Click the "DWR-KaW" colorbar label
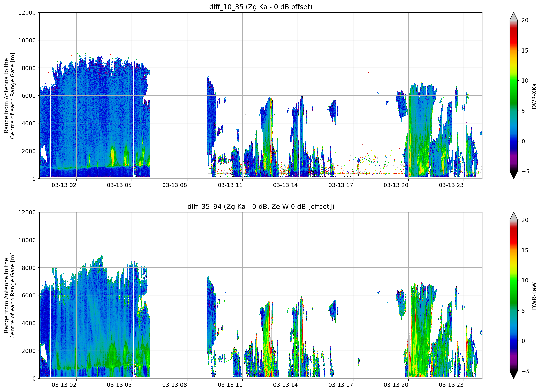Viewport: 541px width, 392px height. (x=534, y=296)
